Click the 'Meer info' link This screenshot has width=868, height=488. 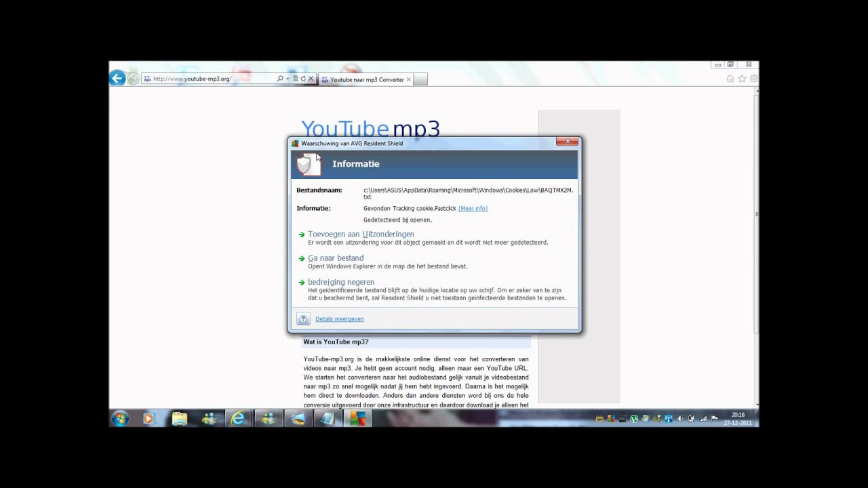[473, 208]
